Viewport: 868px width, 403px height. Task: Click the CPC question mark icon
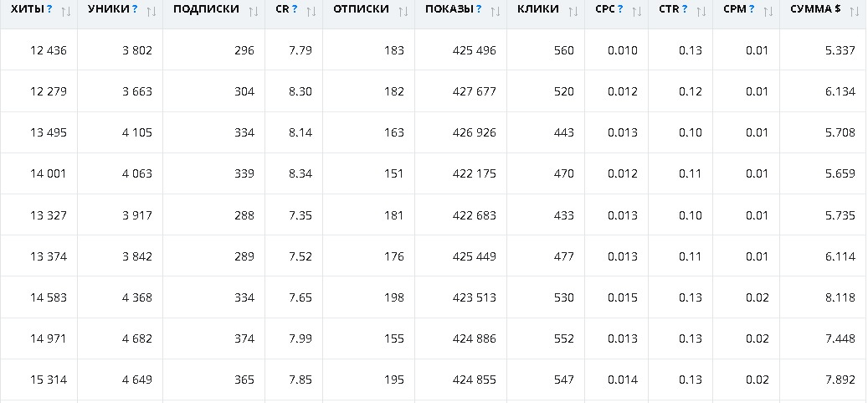(x=620, y=9)
